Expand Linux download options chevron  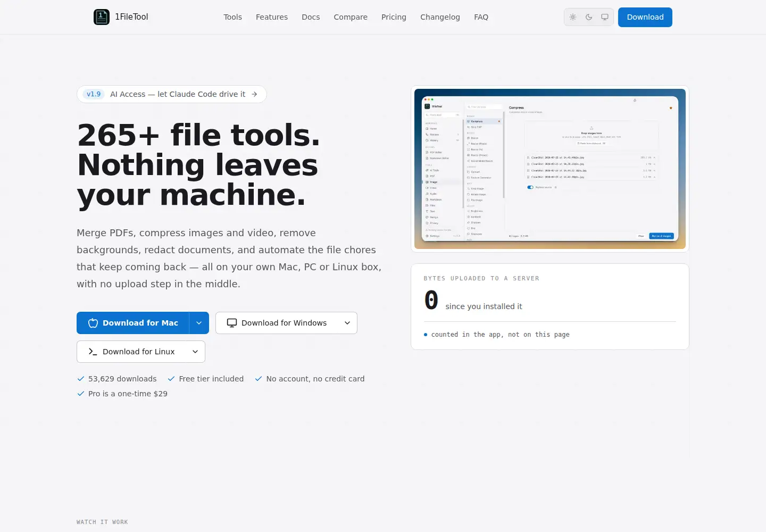(x=195, y=352)
